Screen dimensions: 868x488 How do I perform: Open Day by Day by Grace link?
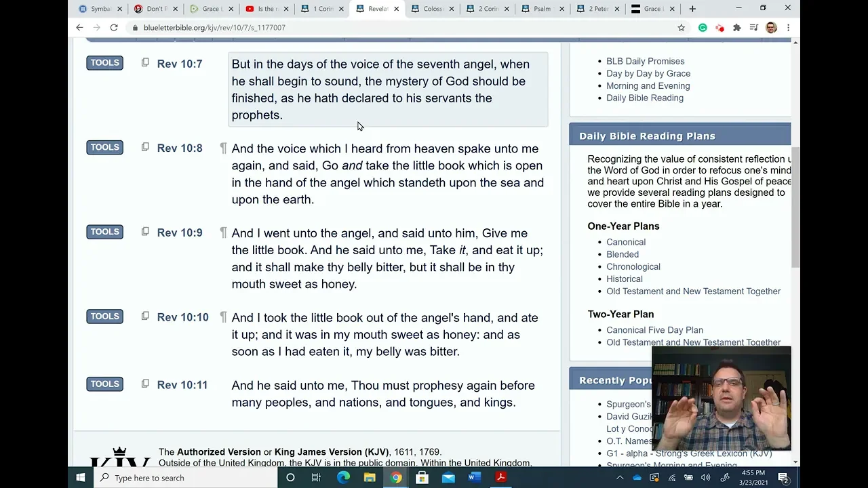click(648, 73)
